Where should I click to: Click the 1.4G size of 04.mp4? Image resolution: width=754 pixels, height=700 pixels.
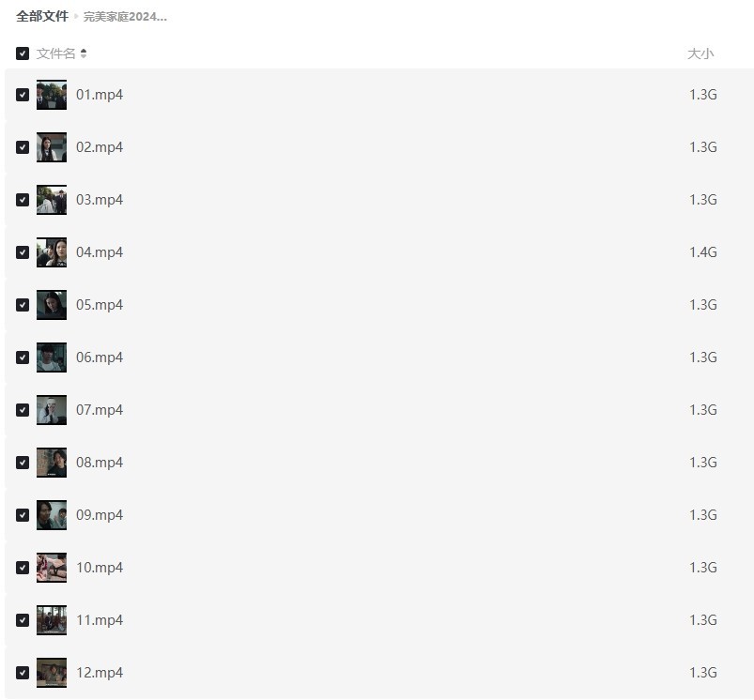703,252
